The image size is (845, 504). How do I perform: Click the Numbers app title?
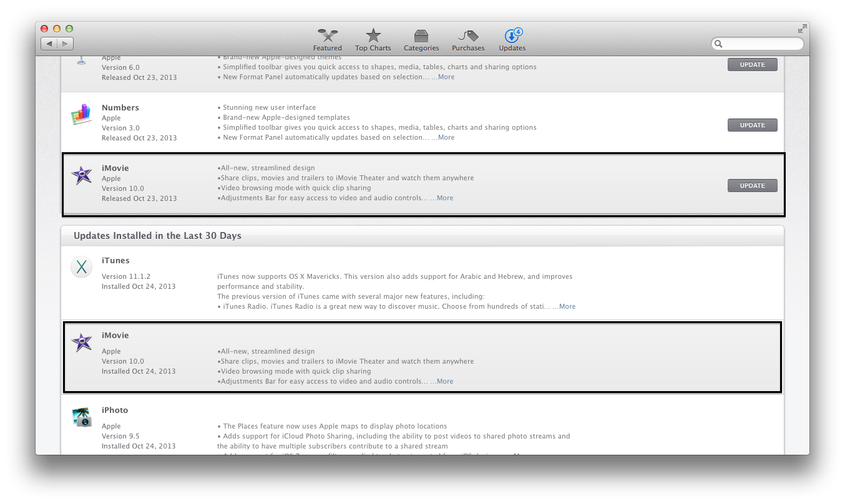120,107
